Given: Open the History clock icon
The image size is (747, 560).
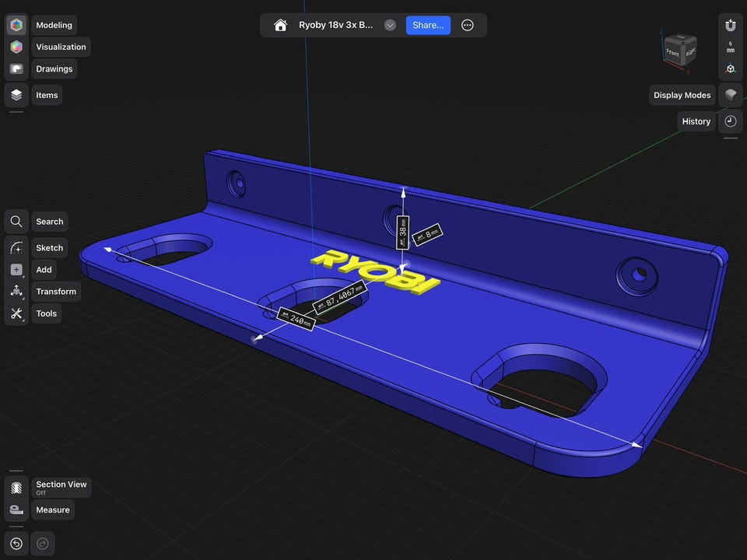Looking at the screenshot, I should (x=730, y=121).
